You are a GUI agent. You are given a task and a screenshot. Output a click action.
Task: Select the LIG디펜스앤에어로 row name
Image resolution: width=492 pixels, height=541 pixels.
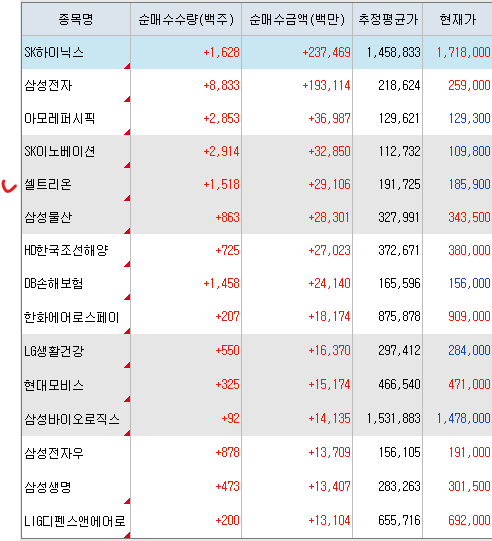click(75, 520)
